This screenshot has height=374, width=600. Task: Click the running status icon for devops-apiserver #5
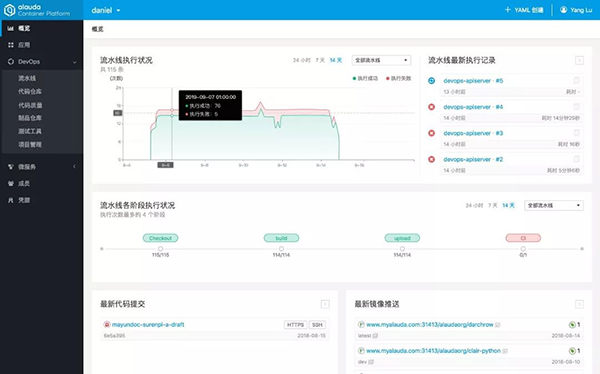click(431, 81)
